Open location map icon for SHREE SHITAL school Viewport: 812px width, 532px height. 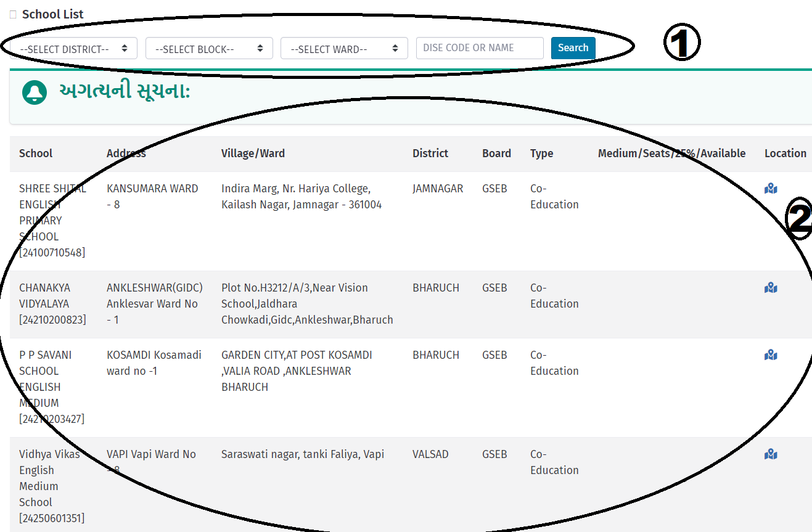771,188
